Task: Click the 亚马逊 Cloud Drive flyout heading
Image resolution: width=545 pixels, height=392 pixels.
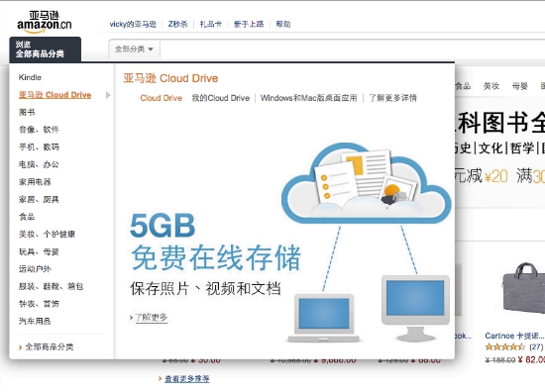Action: click(x=170, y=78)
